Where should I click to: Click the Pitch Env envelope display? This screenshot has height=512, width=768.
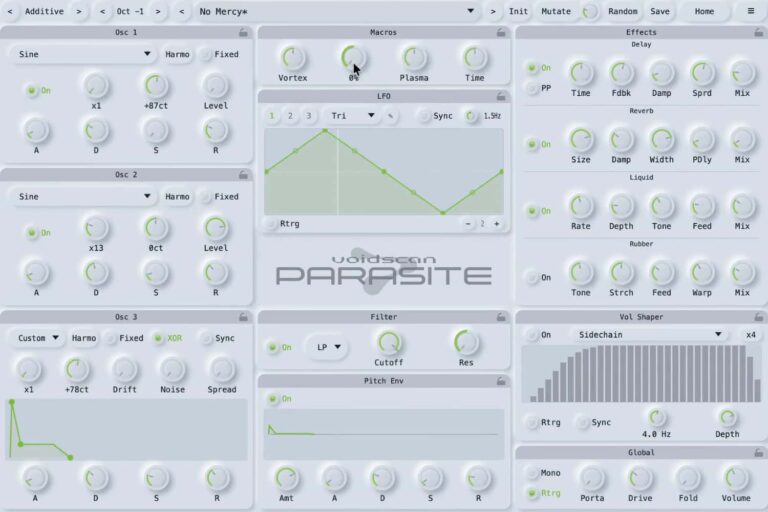tap(384, 434)
